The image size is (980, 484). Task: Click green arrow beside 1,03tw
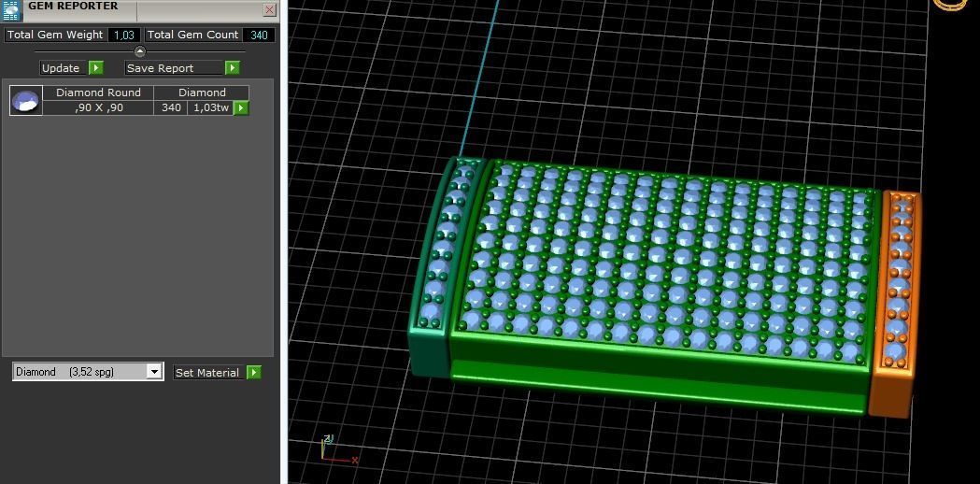pos(241,108)
